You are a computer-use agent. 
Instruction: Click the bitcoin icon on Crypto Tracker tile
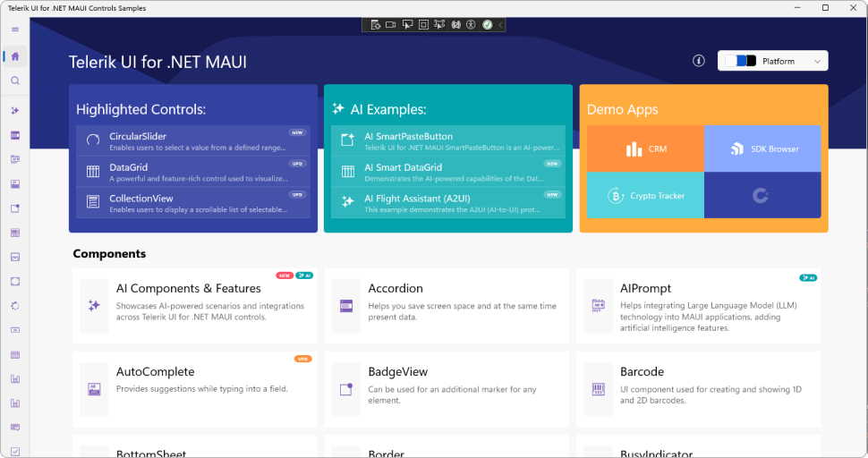pyautogui.click(x=616, y=195)
